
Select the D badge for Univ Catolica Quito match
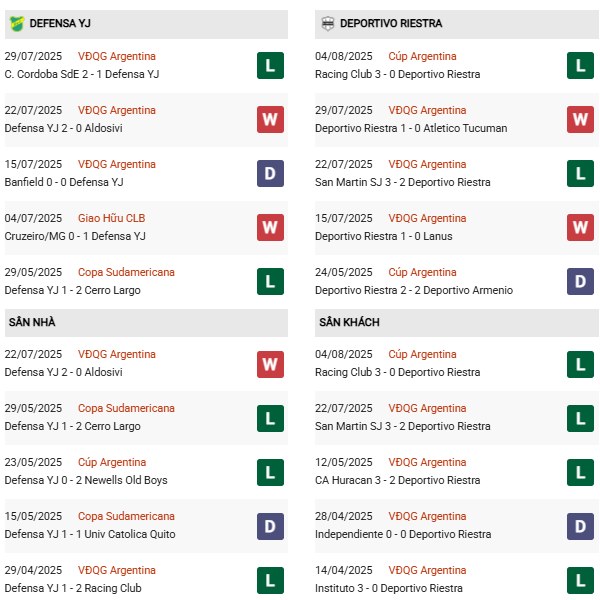(x=270, y=526)
